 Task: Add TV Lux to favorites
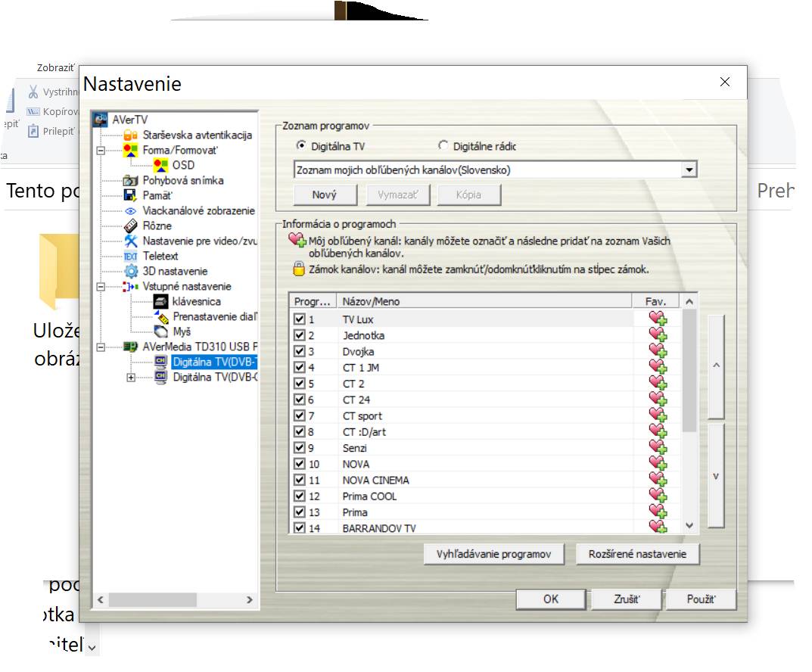coord(658,319)
